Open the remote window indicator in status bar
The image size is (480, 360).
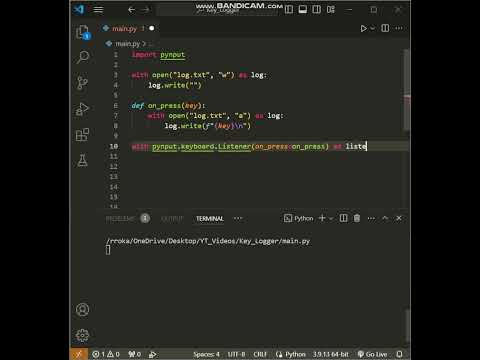(x=79, y=354)
